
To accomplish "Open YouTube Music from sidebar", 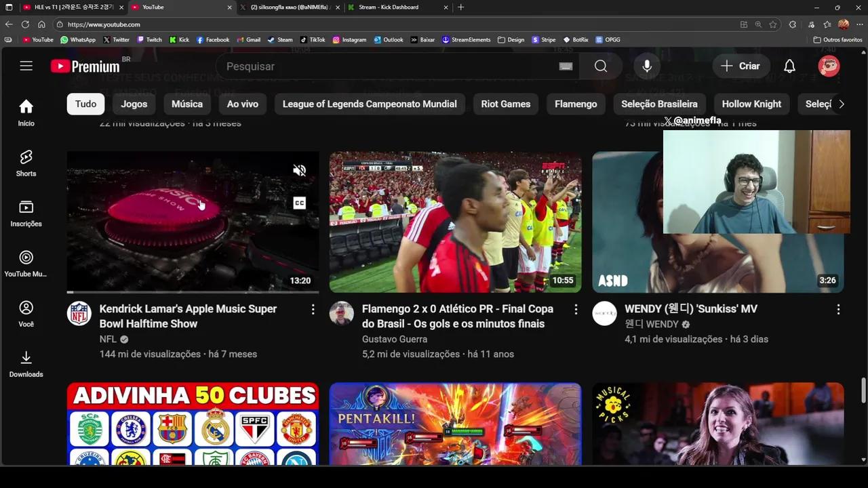I will point(26,264).
